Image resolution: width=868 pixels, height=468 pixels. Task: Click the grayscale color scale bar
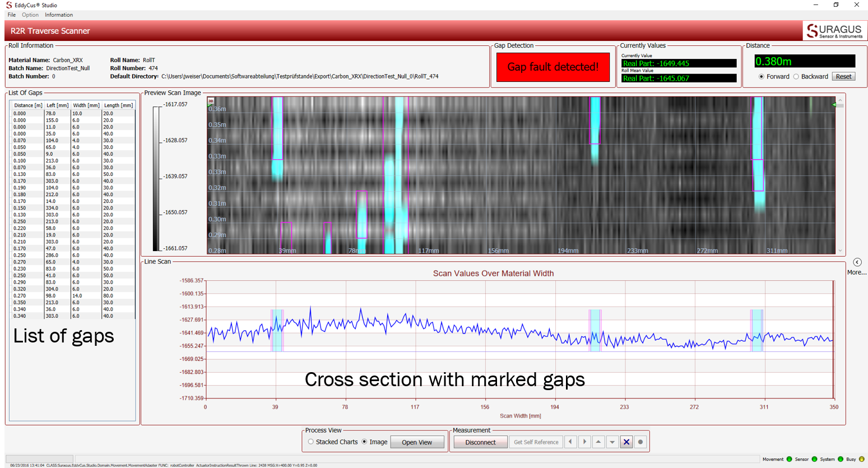click(x=156, y=178)
